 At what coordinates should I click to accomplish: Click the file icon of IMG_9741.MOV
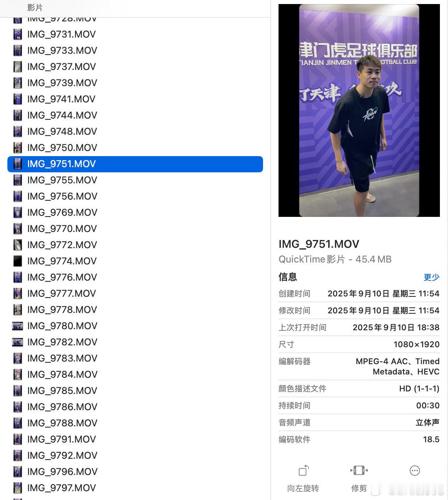point(18,99)
